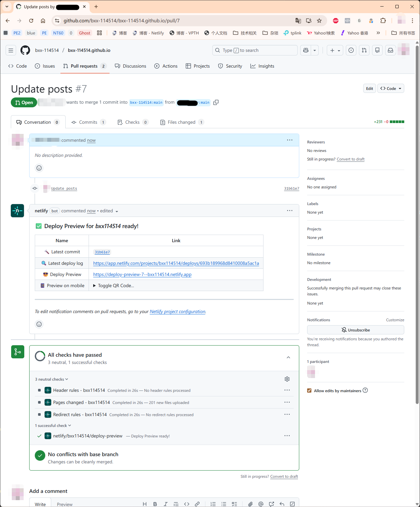This screenshot has width=420, height=507.
Task: Apply bold formatting in comment toolbar
Action: pyautogui.click(x=155, y=504)
